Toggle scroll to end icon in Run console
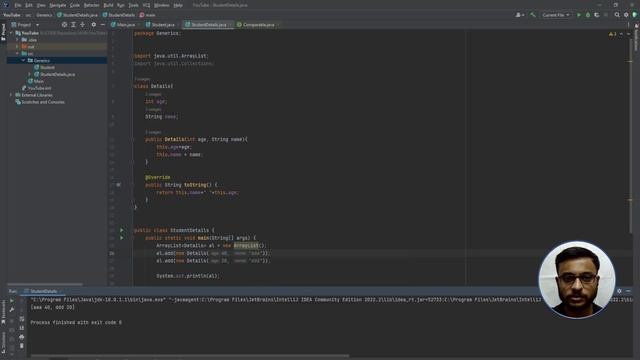The width and height of the screenshot is (640, 360). click(x=22, y=328)
